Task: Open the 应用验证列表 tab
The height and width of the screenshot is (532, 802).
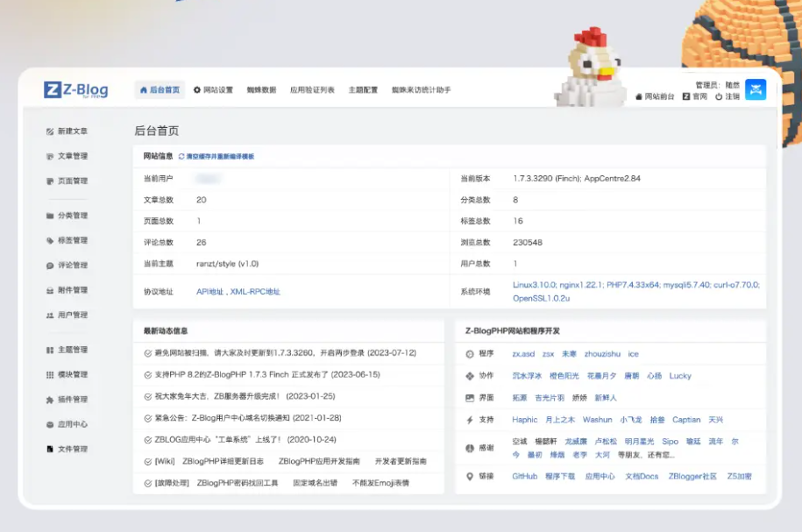Action: point(312,90)
